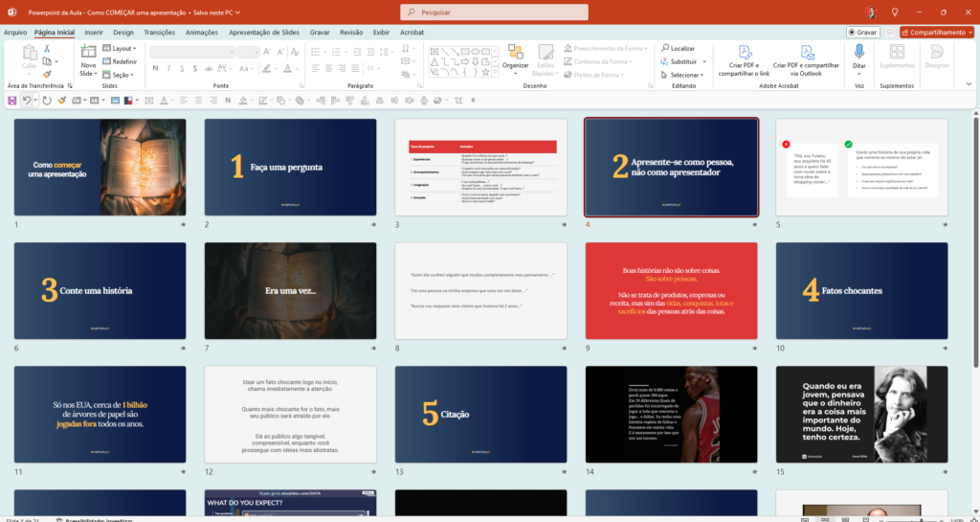Open the Organizar arrange tool
The image size is (980, 522).
pos(515,57)
